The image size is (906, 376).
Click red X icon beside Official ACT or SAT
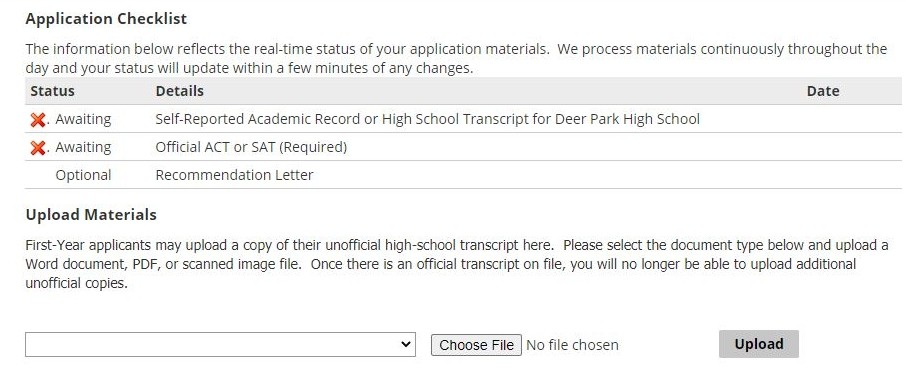[38, 148]
